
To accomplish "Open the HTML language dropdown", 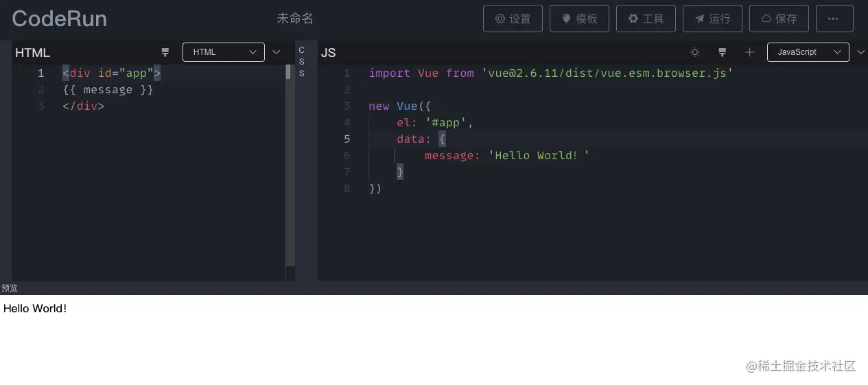I will click(x=224, y=52).
